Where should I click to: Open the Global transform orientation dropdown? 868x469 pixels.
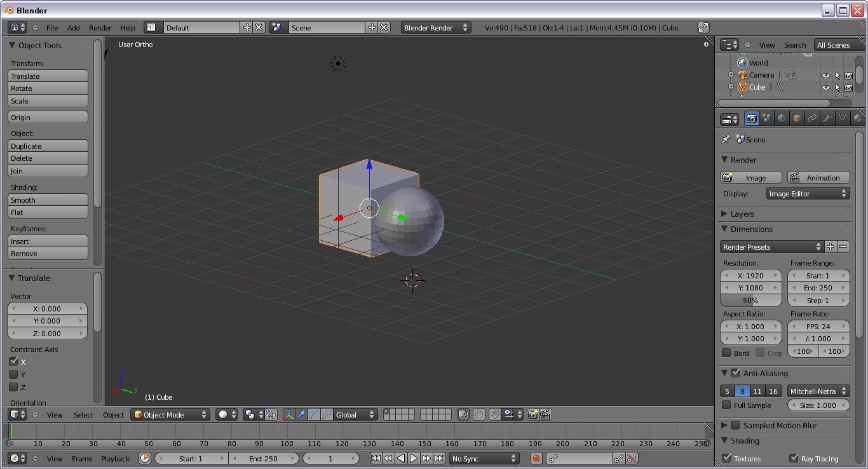[354, 414]
